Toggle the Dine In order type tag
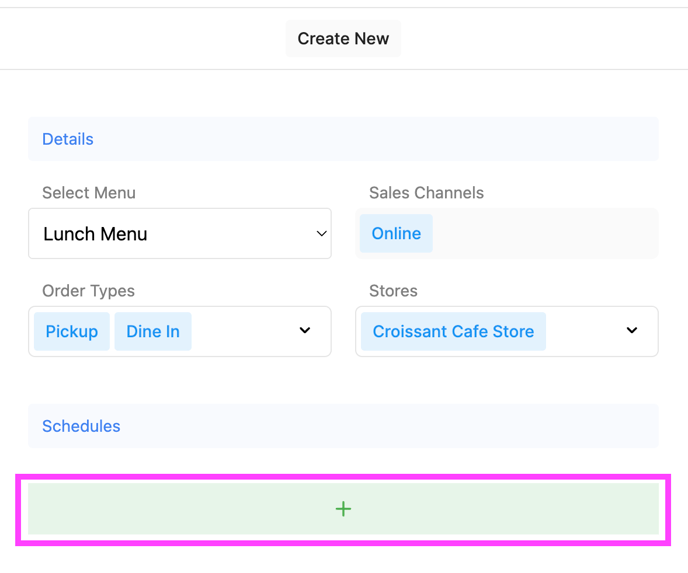 coord(153,332)
